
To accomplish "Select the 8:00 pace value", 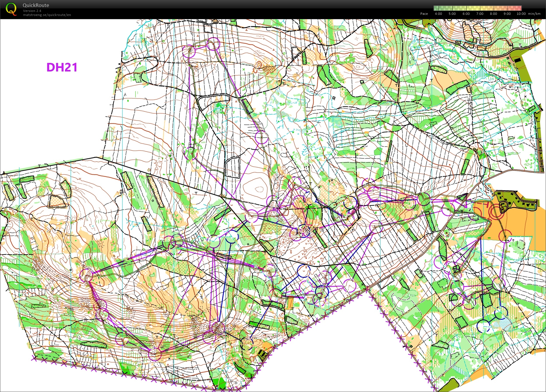I will [493, 14].
